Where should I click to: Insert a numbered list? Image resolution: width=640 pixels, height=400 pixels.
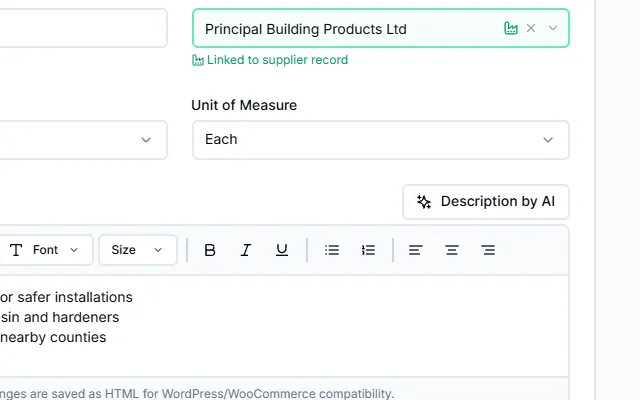(x=368, y=250)
